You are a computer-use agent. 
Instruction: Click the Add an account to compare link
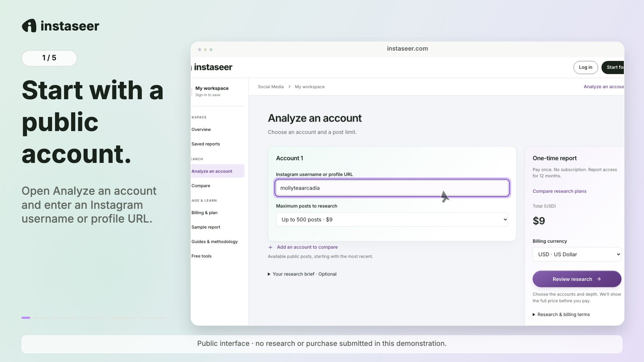pos(307,247)
